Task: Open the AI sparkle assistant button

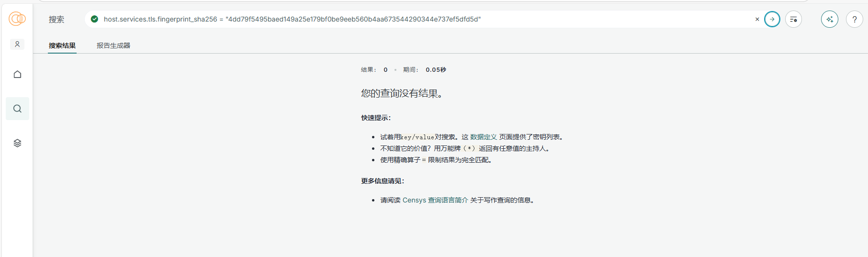Action: [x=829, y=19]
